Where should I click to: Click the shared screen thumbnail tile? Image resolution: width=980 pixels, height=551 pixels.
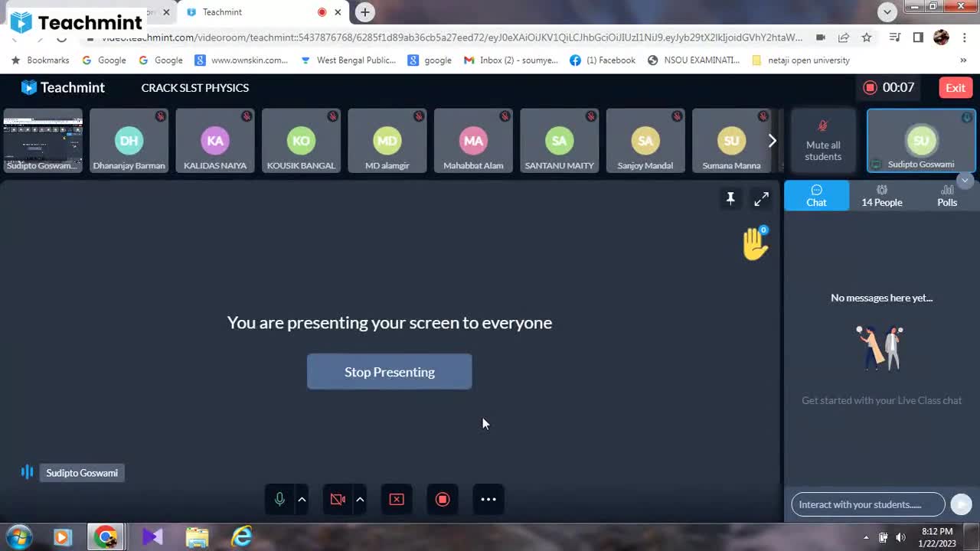[x=43, y=140]
